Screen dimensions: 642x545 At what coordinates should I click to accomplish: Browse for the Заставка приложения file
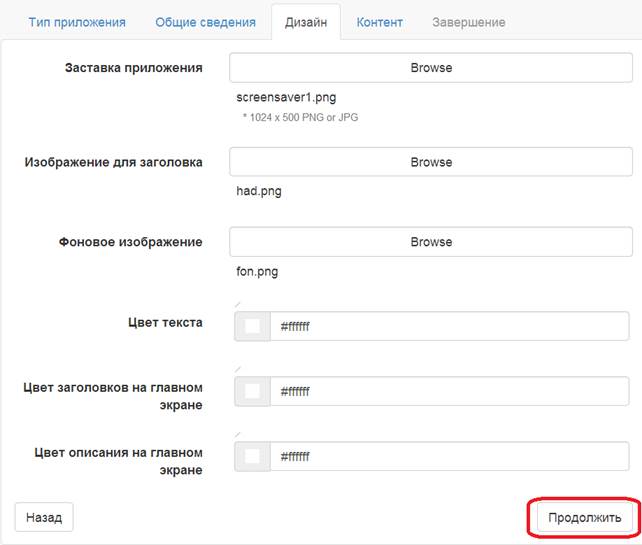pos(431,68)
